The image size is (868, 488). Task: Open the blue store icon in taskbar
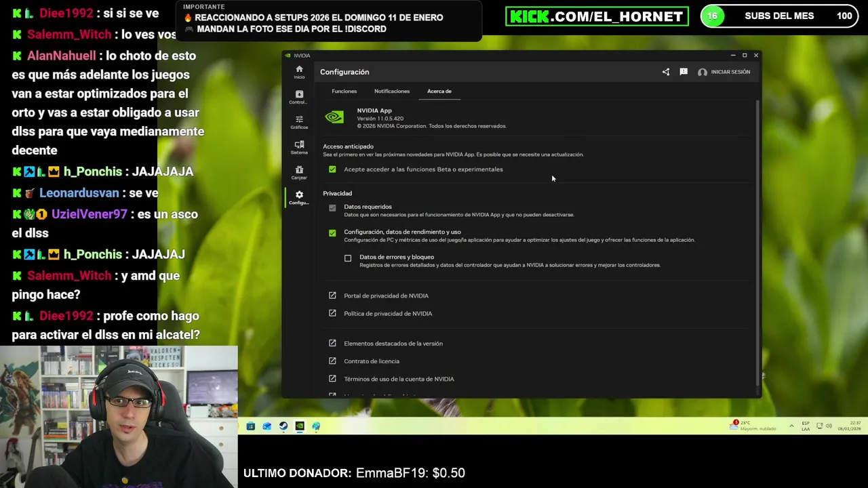[251, 426]
